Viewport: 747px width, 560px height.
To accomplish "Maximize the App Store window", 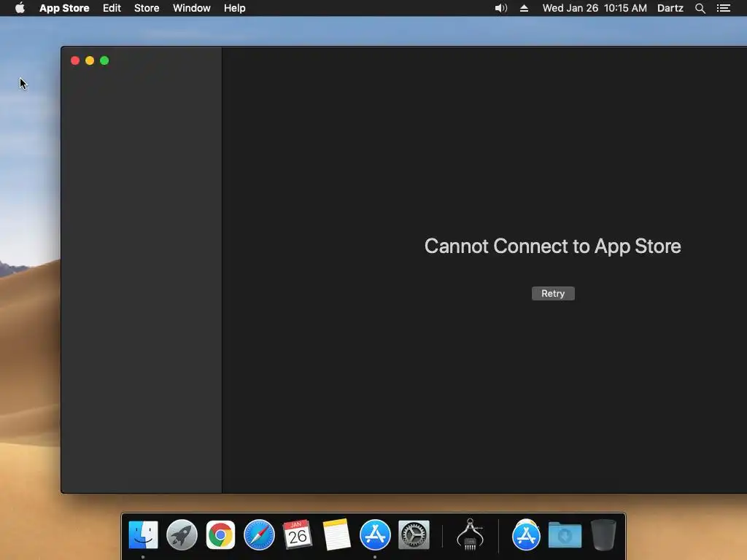I will (x=104, y=61).
